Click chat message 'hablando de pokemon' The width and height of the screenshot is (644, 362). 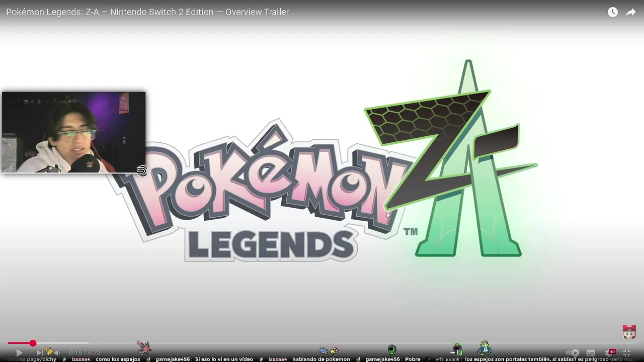(x=321, y=359)
